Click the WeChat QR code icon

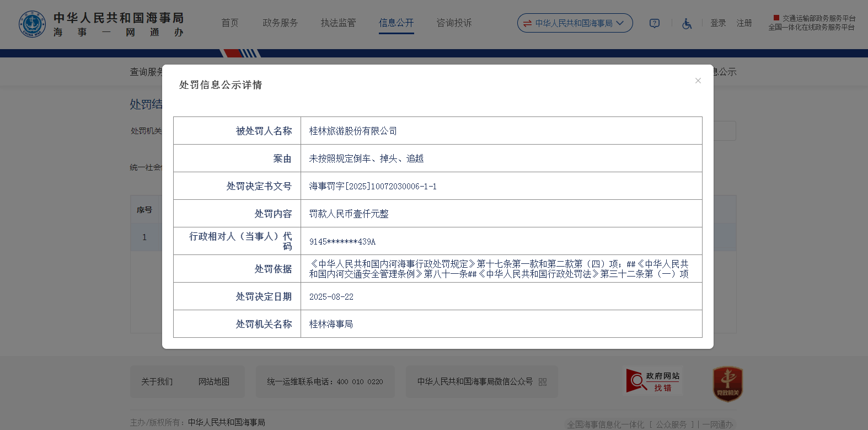(x=542, y=382)
